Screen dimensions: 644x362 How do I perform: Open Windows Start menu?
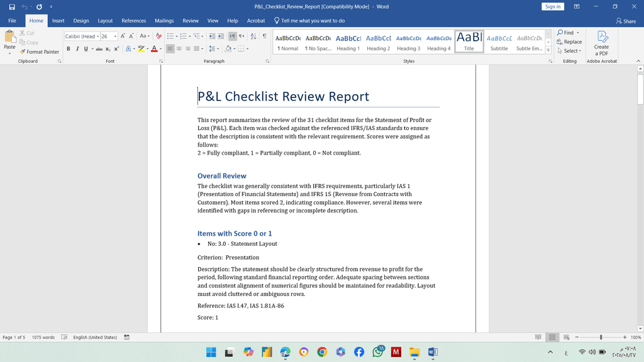click(x=211, y=352)
